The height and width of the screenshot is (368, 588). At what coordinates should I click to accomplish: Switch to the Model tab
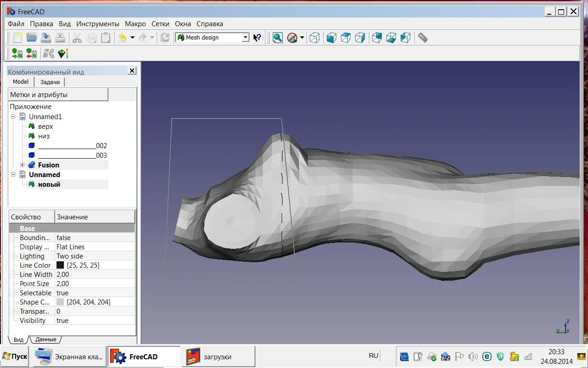(21, 81)
